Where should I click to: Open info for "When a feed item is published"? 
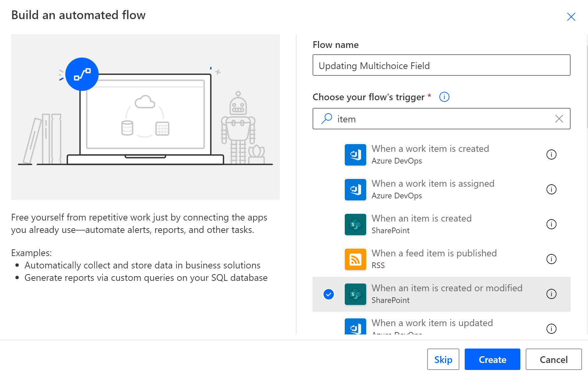551,259
